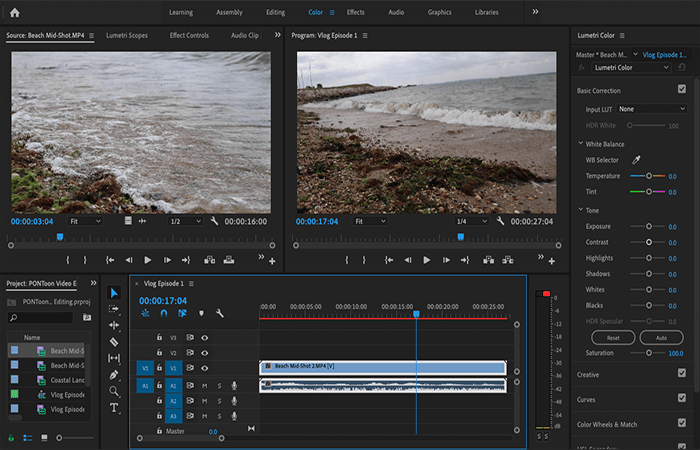Viewport: 700px width, 450px height.
Task: Select the Razor tool in the toolbar
Action: [x=114, y=342]
